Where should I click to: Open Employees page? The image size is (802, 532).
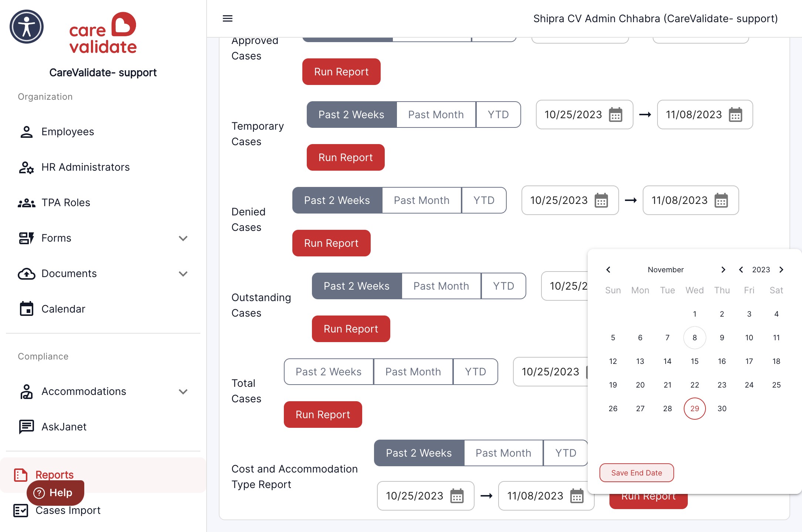[103, 132]
